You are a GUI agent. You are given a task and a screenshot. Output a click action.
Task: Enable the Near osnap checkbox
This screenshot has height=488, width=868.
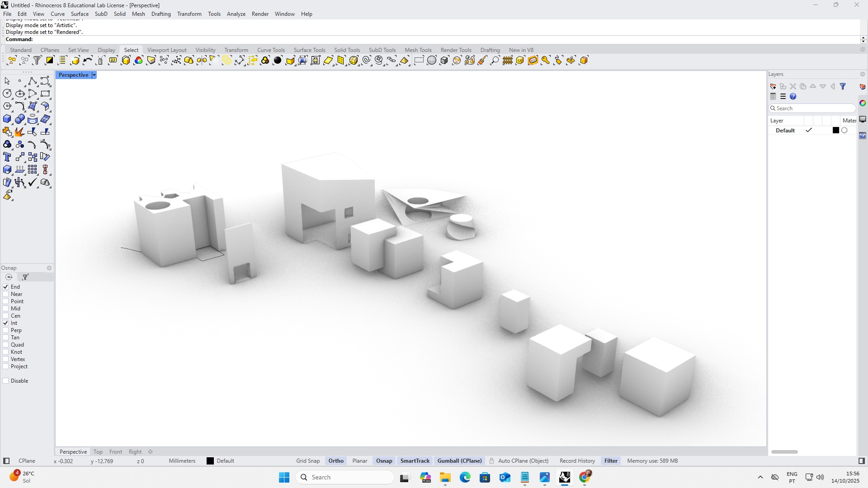point(6,294)
